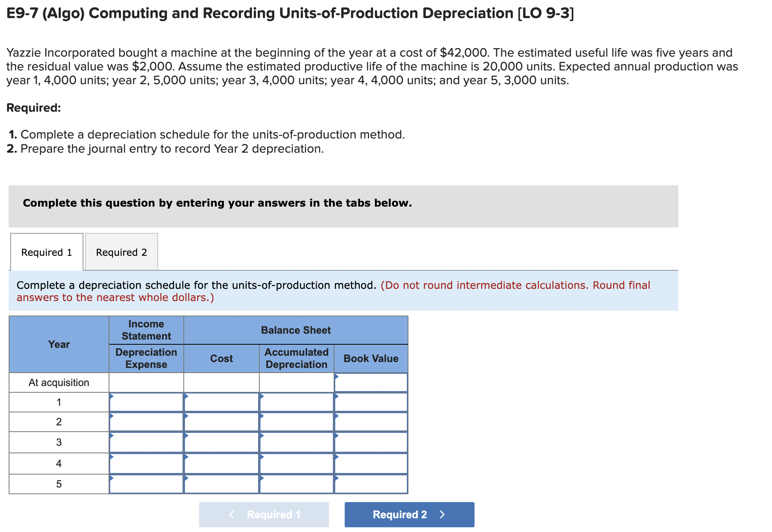The width and height of the screenshot is (772, 532).
Task: Click Year 2 Cost cell
Action: pyautogui.click(x=222, y=422)
